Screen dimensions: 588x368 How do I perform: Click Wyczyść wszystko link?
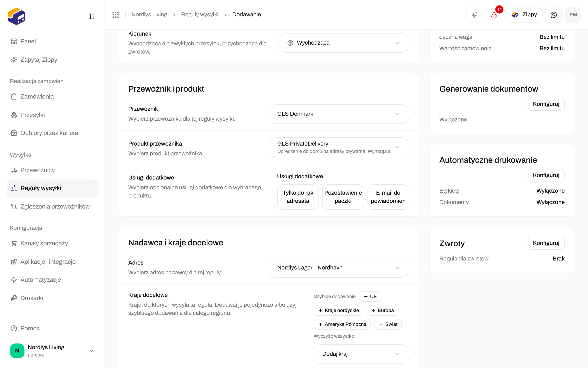click(x=334, y=336)
